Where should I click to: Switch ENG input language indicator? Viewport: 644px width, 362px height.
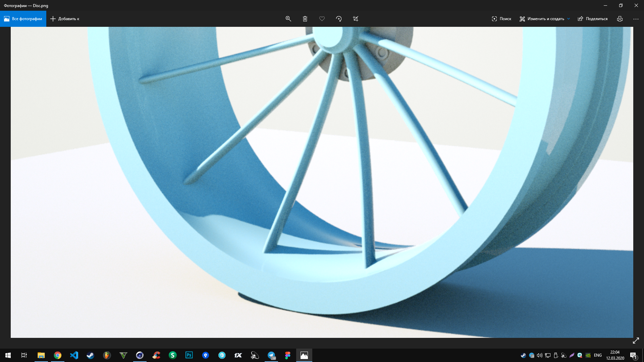pyautogui.click(x=598, y=355)
